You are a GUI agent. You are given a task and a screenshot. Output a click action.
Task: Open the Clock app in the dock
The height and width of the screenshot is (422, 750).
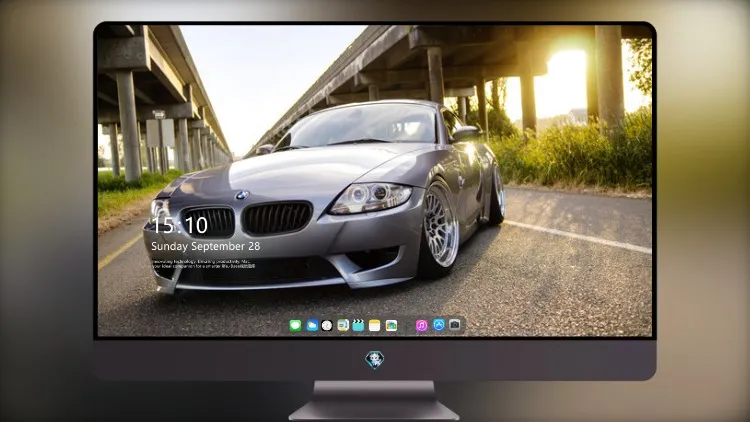coord(327,326)
